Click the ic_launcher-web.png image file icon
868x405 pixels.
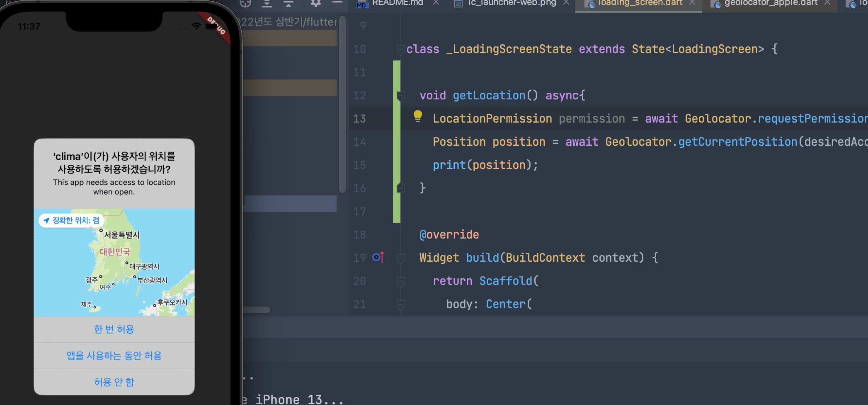click(458, 4)
